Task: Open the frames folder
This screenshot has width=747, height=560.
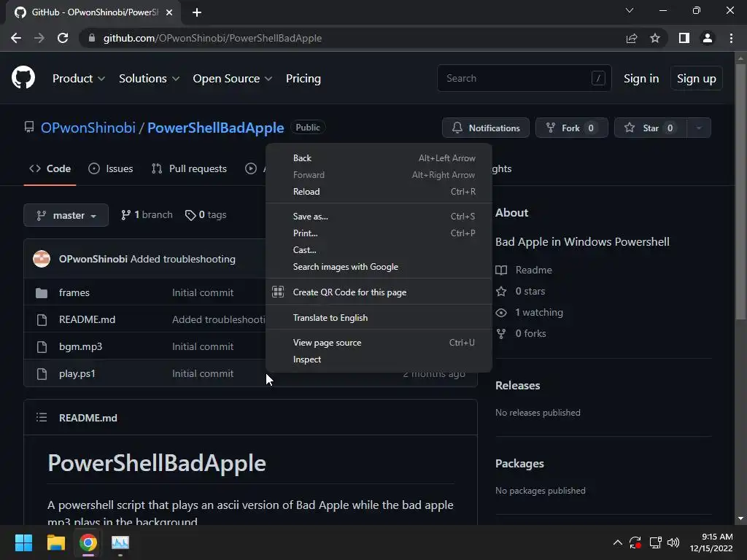Action: tap(74, 293)
